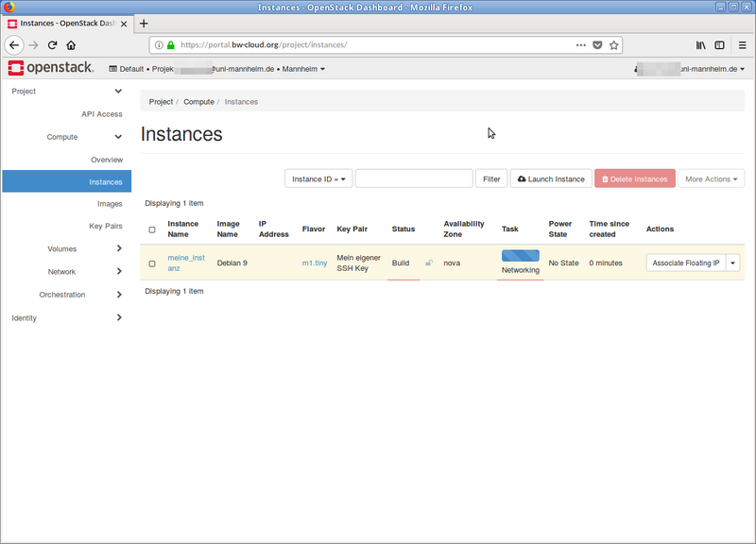Open the Launch Instance button with cloud icon

coord(524,178)
